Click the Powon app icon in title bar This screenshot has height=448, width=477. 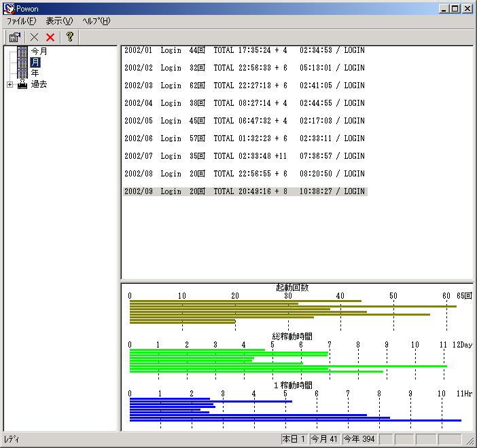tap(9, 8)
